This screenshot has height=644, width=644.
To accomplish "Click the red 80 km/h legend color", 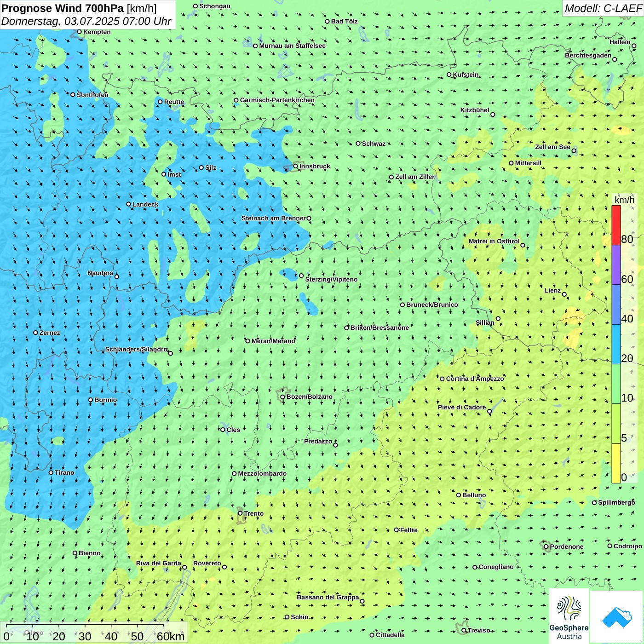I will click(616, 225).
